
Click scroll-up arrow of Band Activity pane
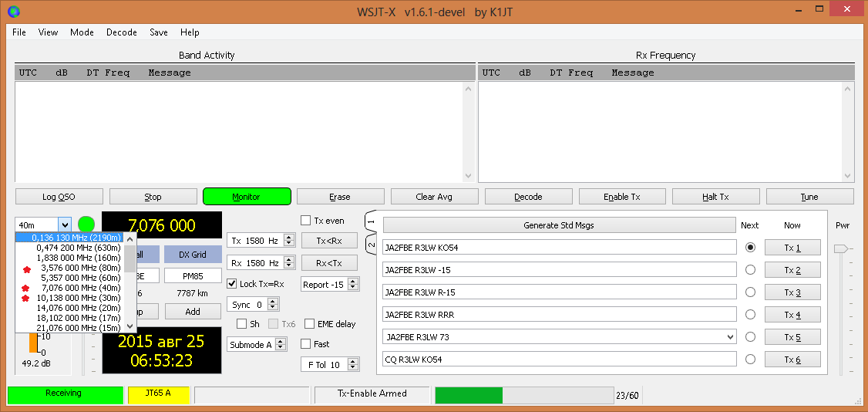(469, 89)
